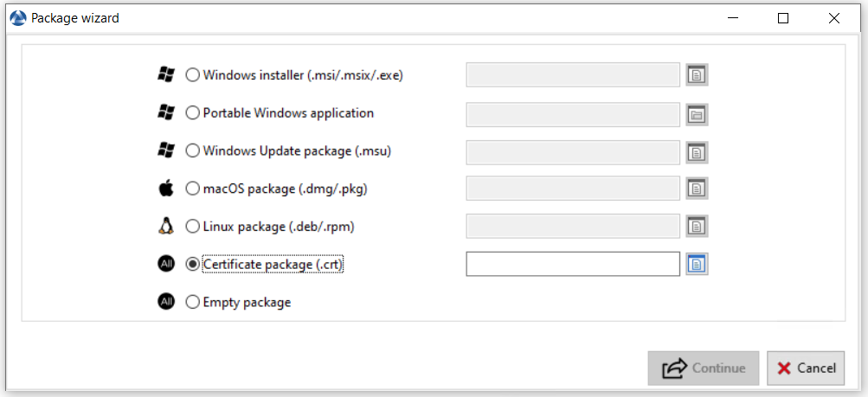Click the Linux penguin icon
This screenshot has height=397, width=868.
[x=166, y=226]
